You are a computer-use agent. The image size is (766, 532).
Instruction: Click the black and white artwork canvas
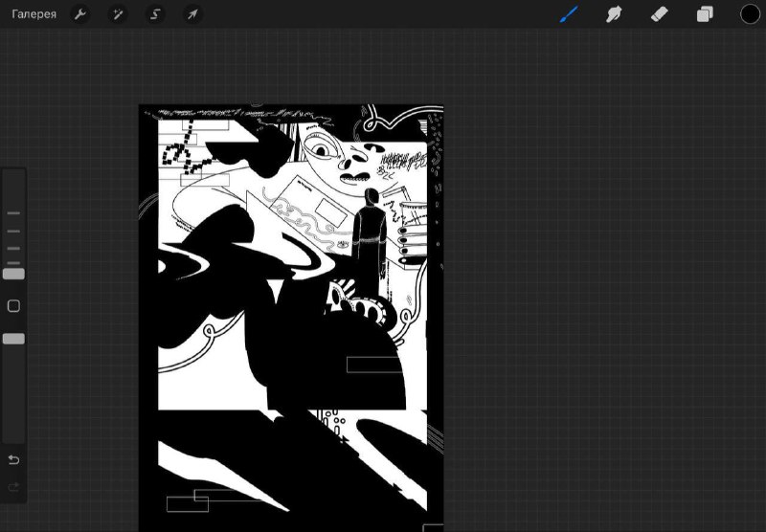[x=291, y=318]
